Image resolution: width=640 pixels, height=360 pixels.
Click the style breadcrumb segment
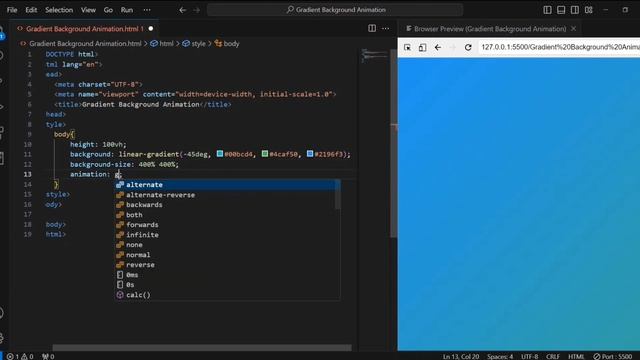coord(198,44)
